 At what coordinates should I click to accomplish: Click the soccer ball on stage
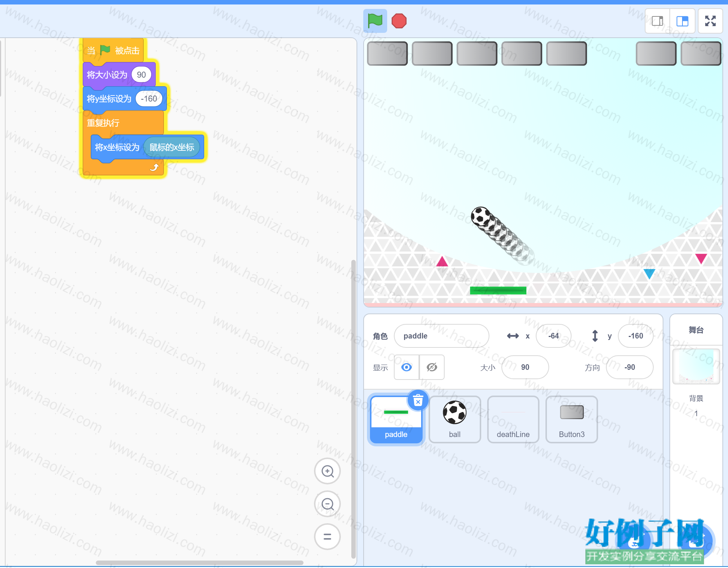481,216
